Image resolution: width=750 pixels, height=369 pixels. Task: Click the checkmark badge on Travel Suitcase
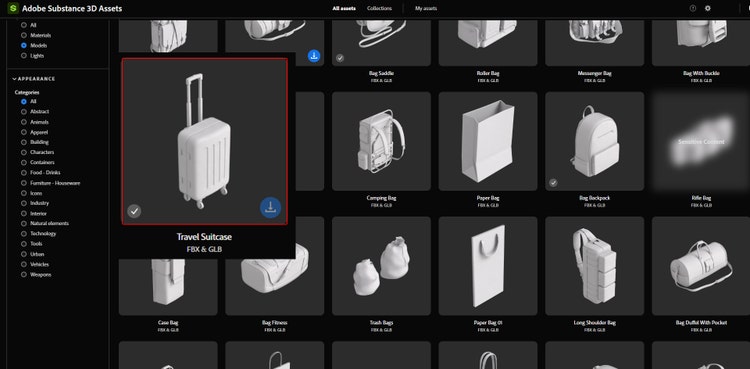(x=134, y=211)
